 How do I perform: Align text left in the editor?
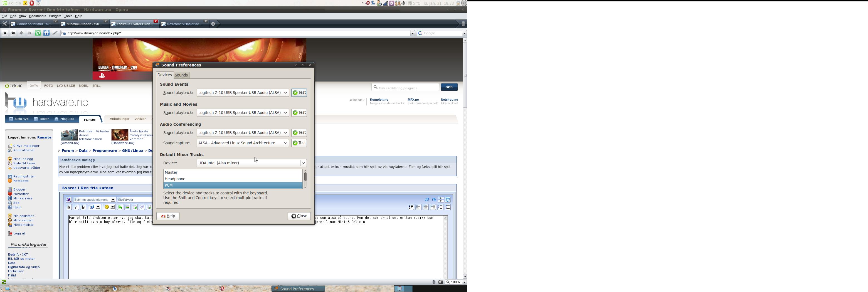pos(418,207)
